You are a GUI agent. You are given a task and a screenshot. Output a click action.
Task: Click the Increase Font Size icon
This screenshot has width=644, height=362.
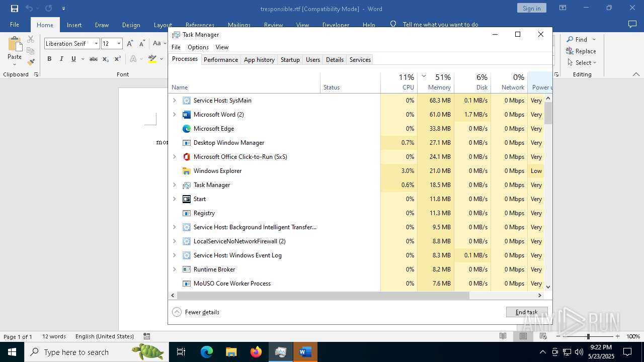[x=130, y=44]
